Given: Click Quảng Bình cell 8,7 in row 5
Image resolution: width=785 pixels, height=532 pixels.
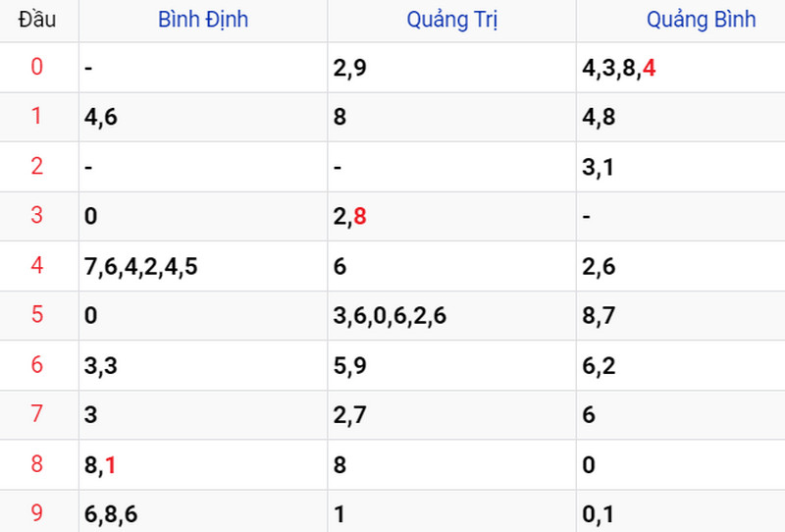Looking at the screenshot, I should pos(599,316).
